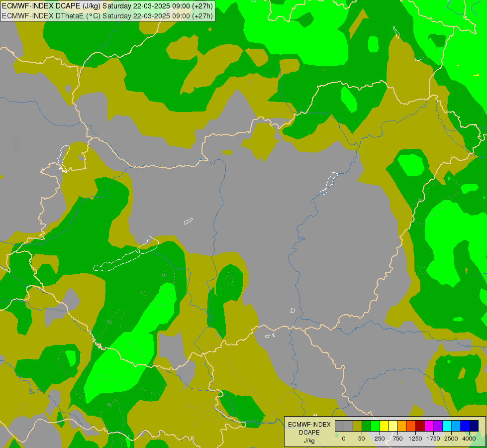Screen dimensions: 487x448
Task: Click the purple legend swatch
Action: [x=438, y=426]
